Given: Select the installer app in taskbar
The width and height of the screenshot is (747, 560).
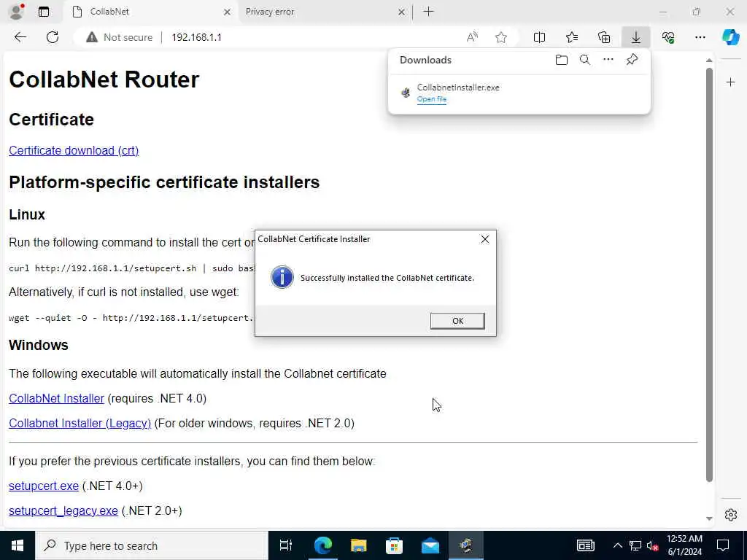Looking at the screenshot, I should click(x=466, y=545).
